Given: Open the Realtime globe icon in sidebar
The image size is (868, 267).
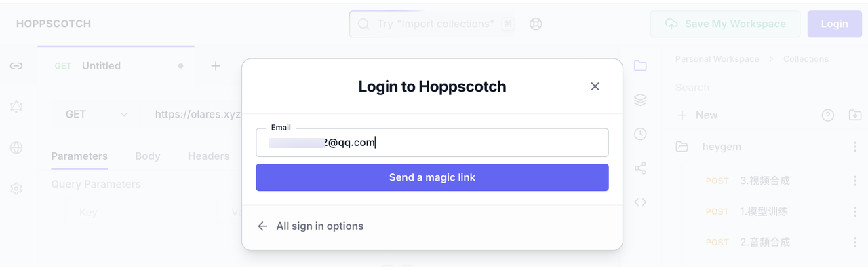Looking at the screenshot, I should coord(16,147).
